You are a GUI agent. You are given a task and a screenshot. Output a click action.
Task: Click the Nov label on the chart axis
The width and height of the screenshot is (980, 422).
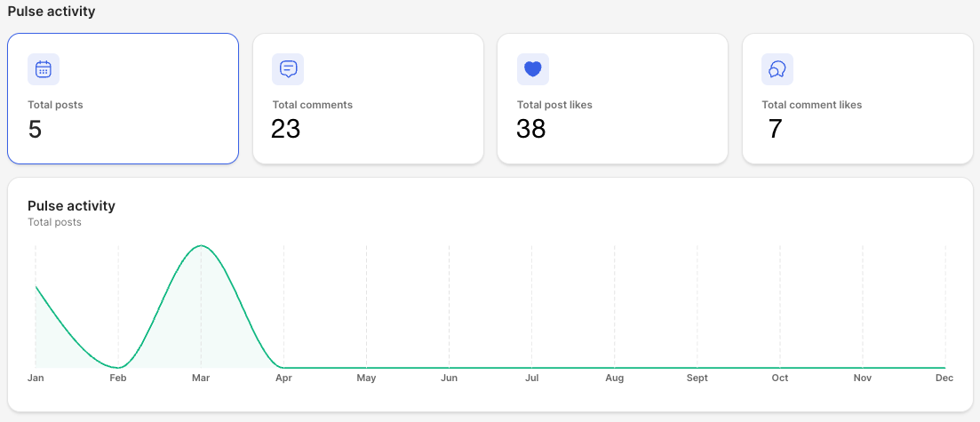click(x=863, y=378)
